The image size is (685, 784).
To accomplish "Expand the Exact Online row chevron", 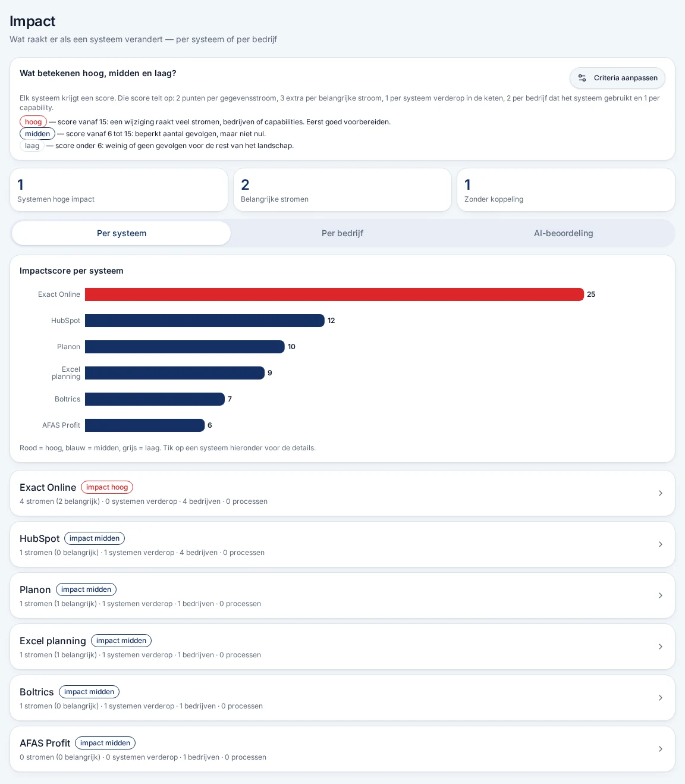I will [x=660, y=493].
